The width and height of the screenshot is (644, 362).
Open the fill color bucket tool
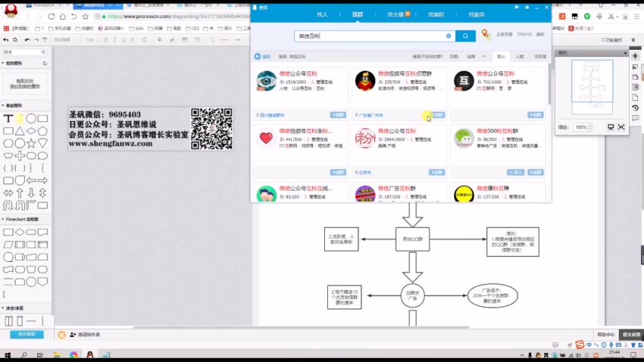coord(160,40)
